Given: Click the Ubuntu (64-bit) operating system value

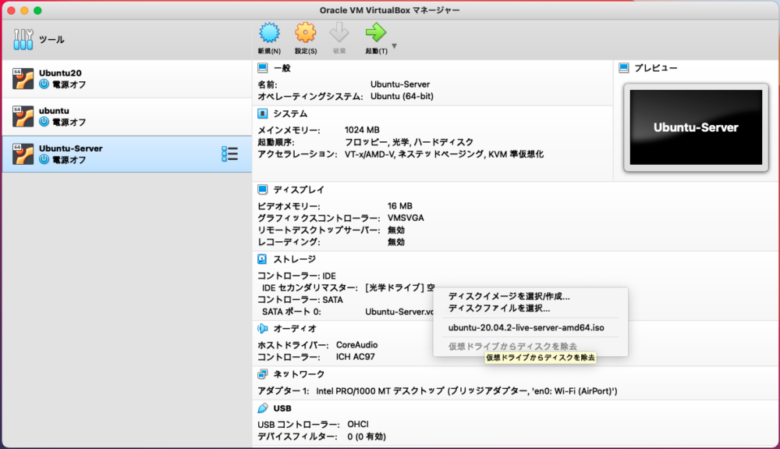Looking at the screenshot, I should (x=402, y=96).
